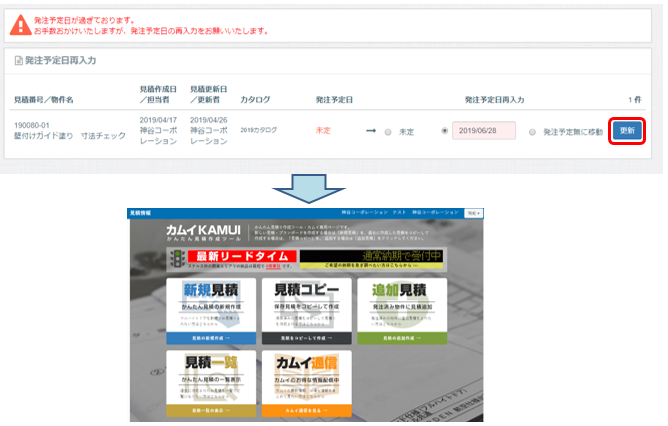Click 見積情報 in the blue header bar
The height and width of the screenshot is (426, 668).
point(140,213)
